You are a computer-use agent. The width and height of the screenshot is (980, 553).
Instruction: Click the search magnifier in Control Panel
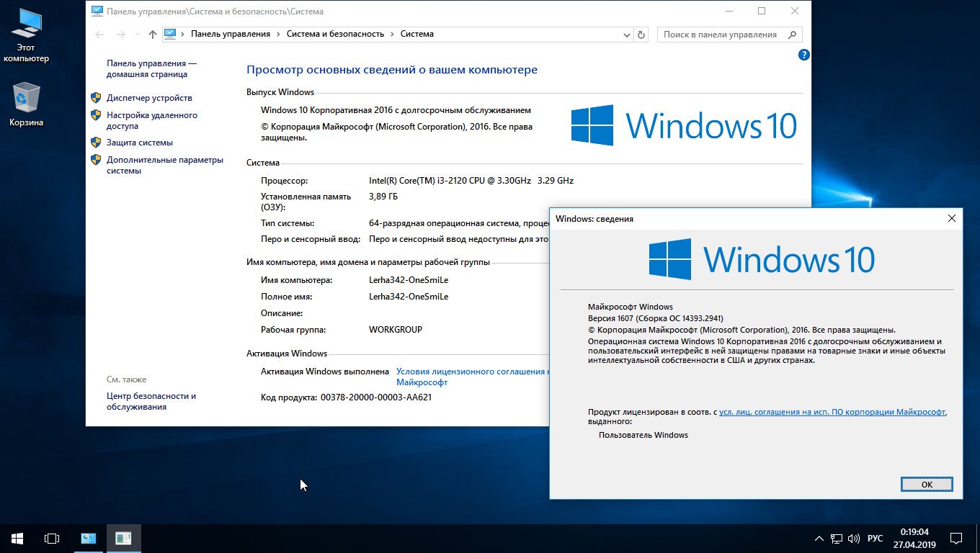pyautogui.click(x=793, y=34)
